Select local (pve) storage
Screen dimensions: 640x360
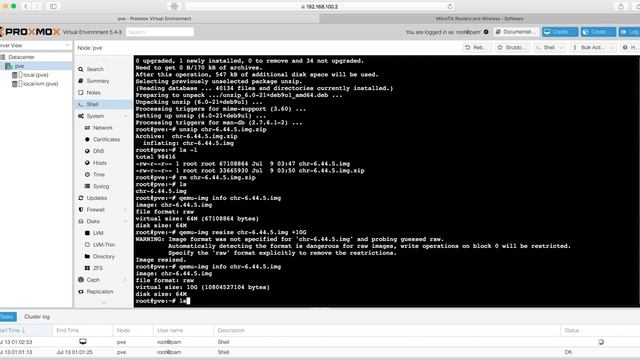(36, 75)
